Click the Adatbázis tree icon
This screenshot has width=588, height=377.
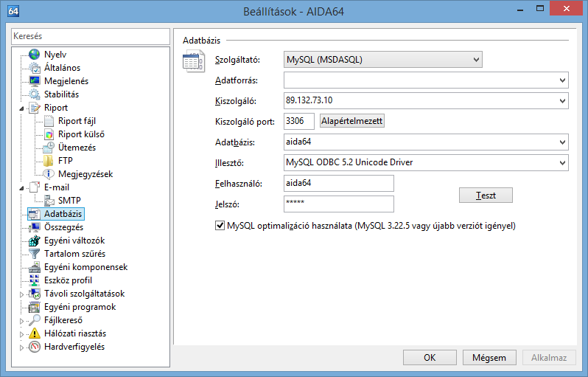[34, 214]
